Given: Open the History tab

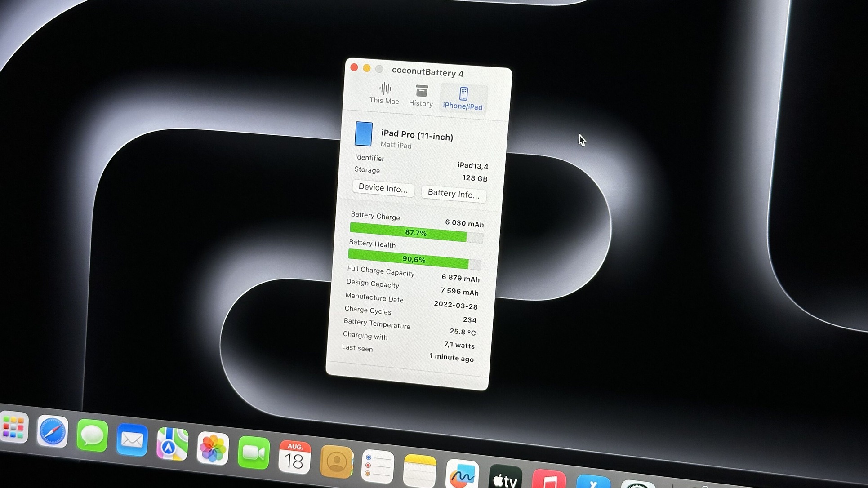Looking at the screenshot, I should 421,96.
